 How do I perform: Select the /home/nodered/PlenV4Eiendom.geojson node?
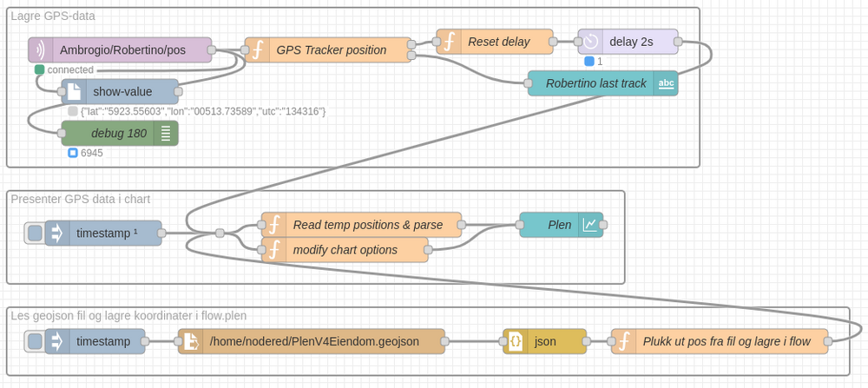click(x=311, y=341)
